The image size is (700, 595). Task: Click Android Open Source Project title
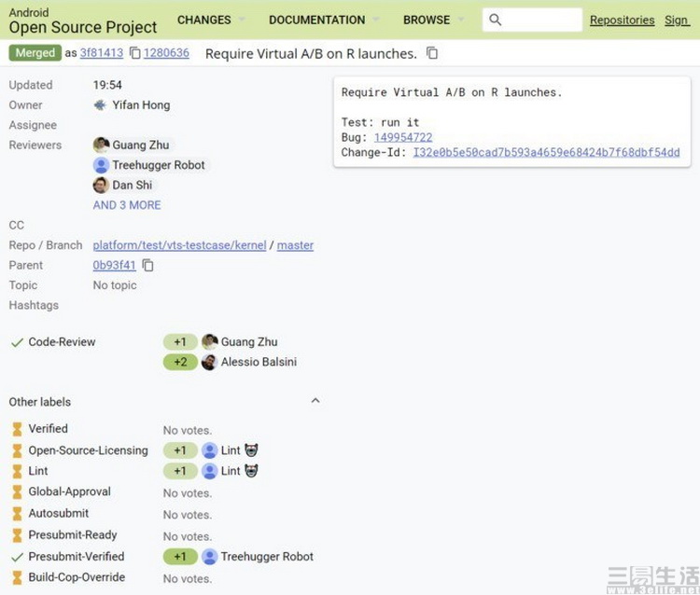coord(82,21)
